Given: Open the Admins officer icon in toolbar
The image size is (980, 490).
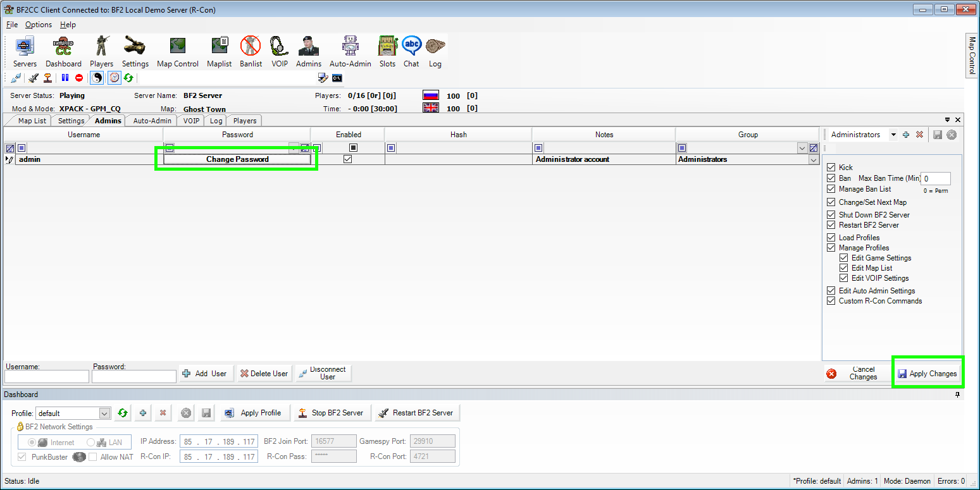Looking at the screenshot, I should point(309,52).
